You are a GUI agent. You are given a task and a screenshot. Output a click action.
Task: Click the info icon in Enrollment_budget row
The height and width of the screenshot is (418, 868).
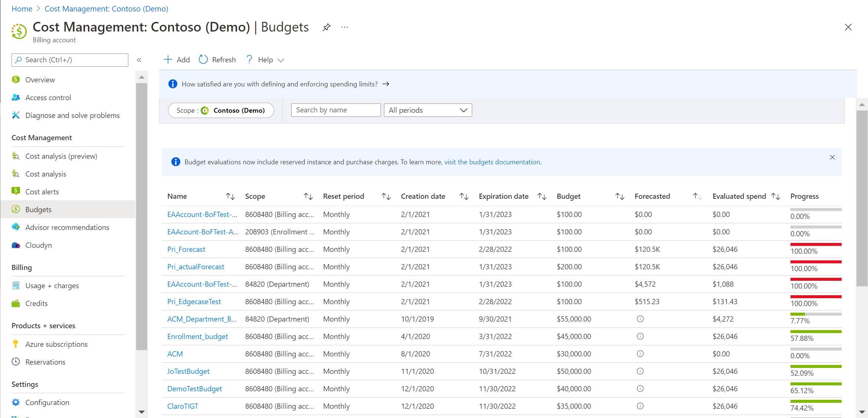[640, 336]
